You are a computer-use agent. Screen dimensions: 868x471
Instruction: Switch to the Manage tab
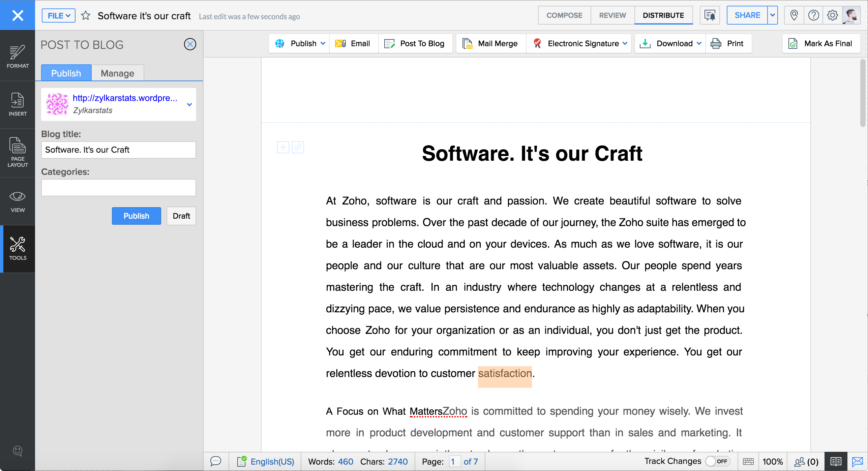point(117,73)
